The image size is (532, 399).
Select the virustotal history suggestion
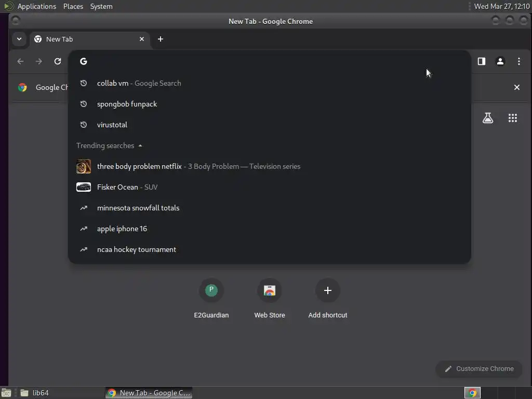[270, 125]
